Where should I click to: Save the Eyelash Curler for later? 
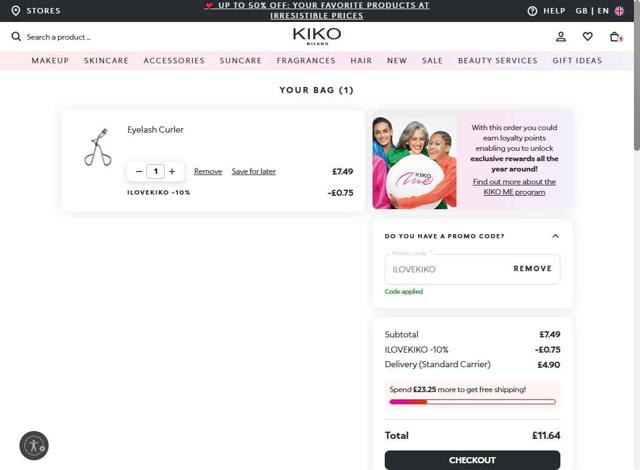tap(254, 171)
